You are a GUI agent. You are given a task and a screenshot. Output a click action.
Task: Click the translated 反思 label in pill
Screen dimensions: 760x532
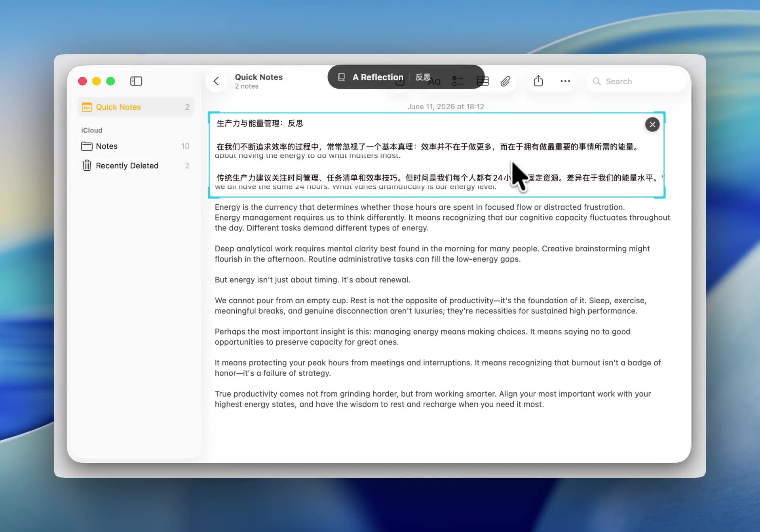pos(423,77)
